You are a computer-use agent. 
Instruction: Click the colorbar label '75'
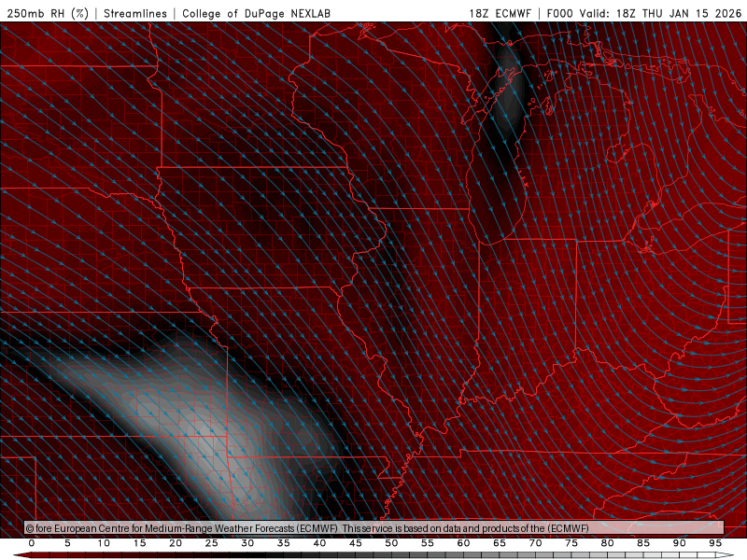pyautogui.click(x=571, y=543)
